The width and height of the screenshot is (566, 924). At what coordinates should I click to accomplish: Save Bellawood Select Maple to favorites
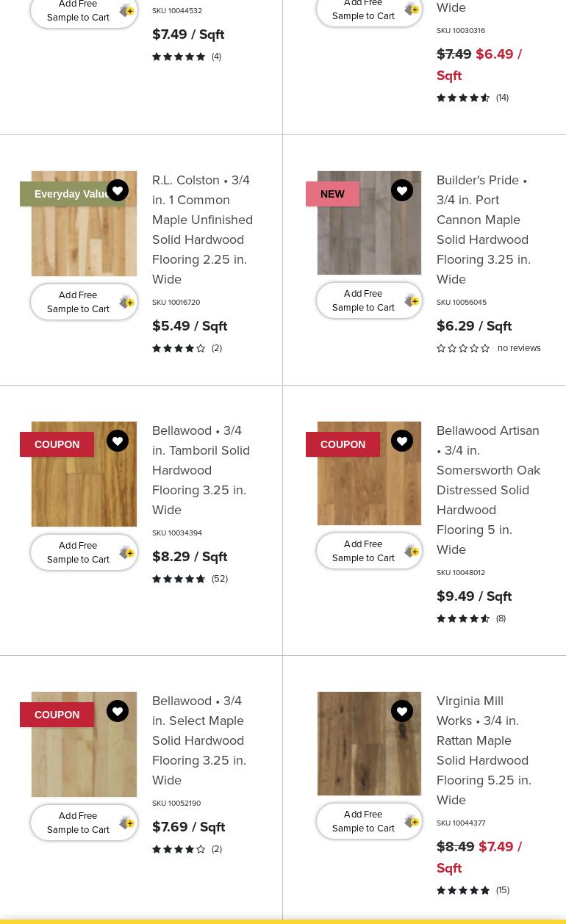(118, 711)
